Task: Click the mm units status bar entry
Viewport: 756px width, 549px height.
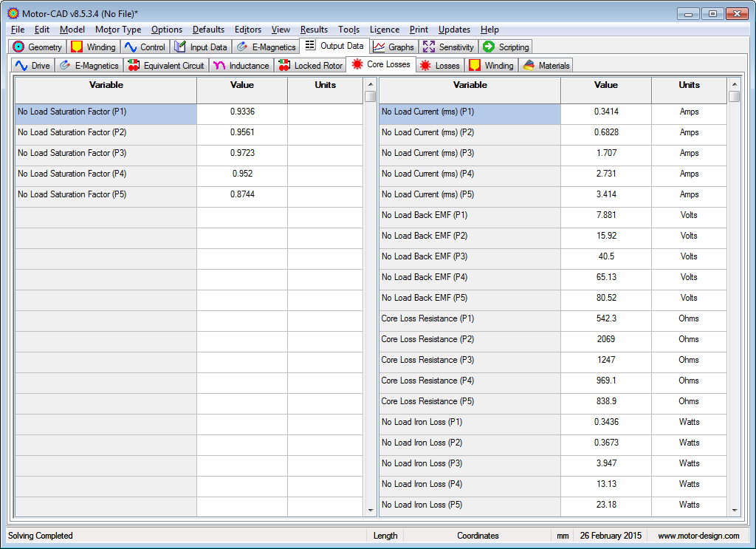Action: 563,536
